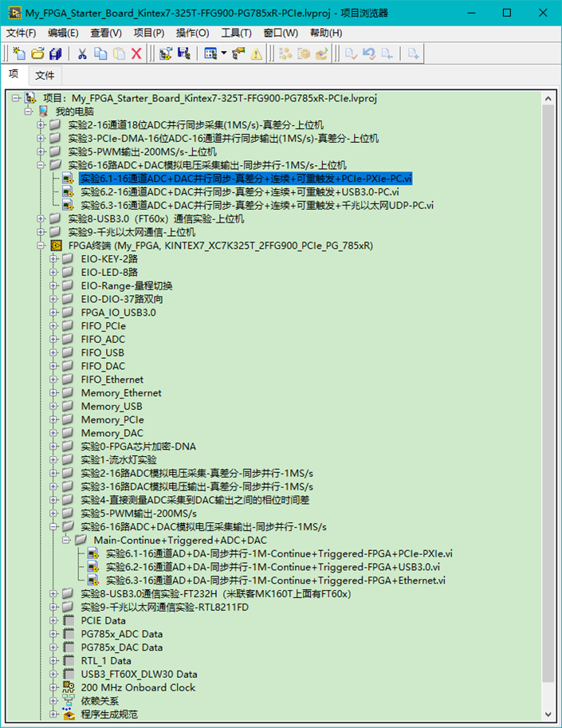Select the RTL_1 Data item

106,661
